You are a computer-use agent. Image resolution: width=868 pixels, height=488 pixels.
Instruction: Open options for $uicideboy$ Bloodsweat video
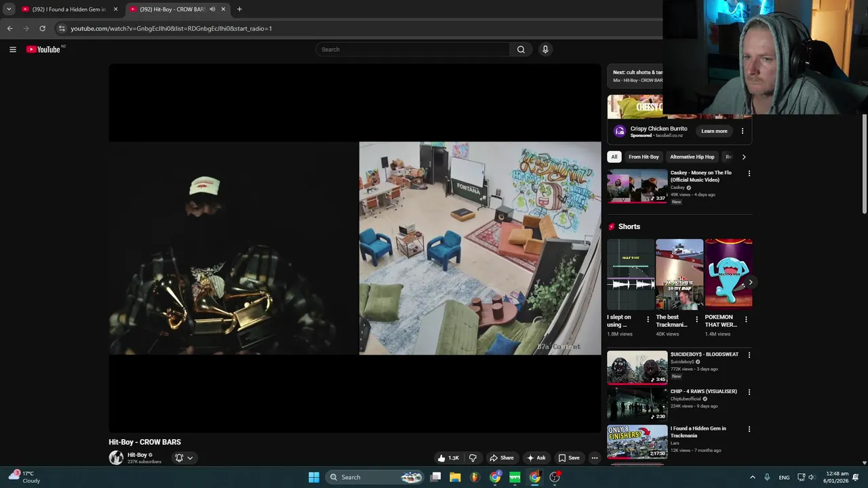pos(749,355)
